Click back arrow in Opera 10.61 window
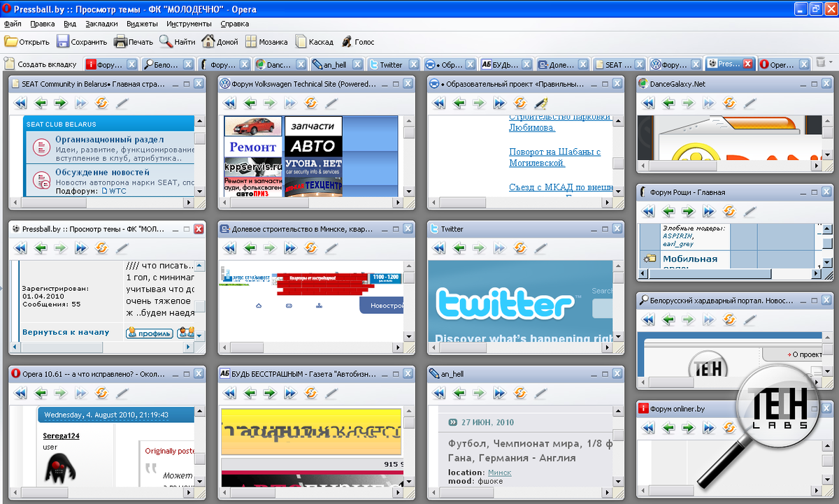839x504 pixels. (x=41, y=393)
